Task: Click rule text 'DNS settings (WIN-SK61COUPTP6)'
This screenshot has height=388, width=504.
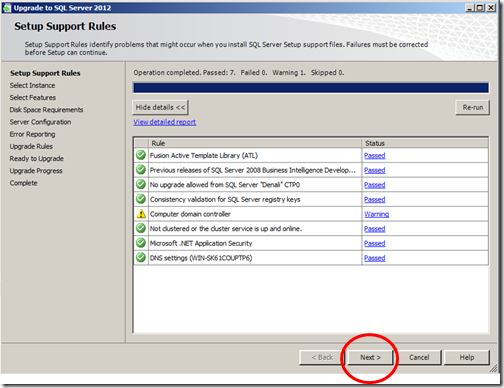Action: (x=201, y=258)
